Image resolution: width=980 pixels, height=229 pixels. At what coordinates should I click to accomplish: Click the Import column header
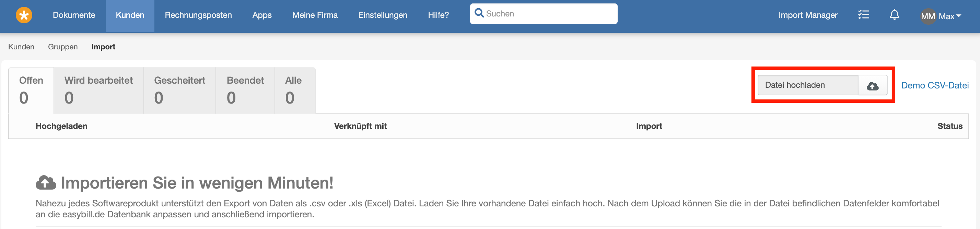(649, 126)
